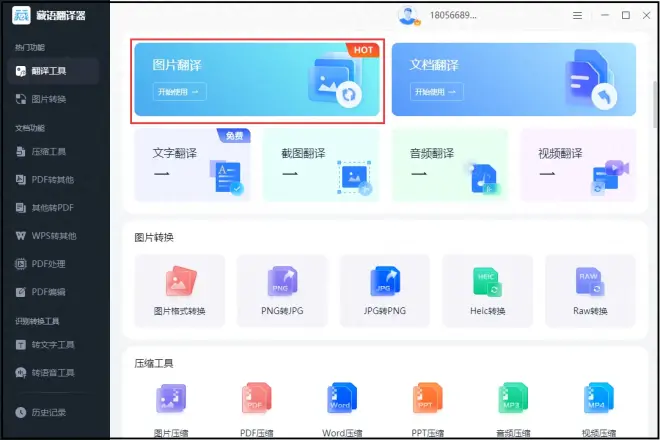Click 开始使用 button under 文档翻译
Image resolution: width=660 pixels, height=440 pixels.
coord(436,92)
